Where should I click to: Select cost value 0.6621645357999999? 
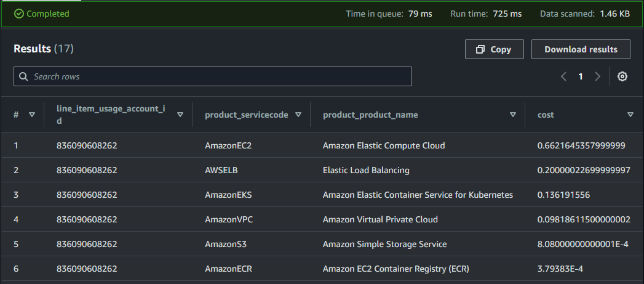581,145
